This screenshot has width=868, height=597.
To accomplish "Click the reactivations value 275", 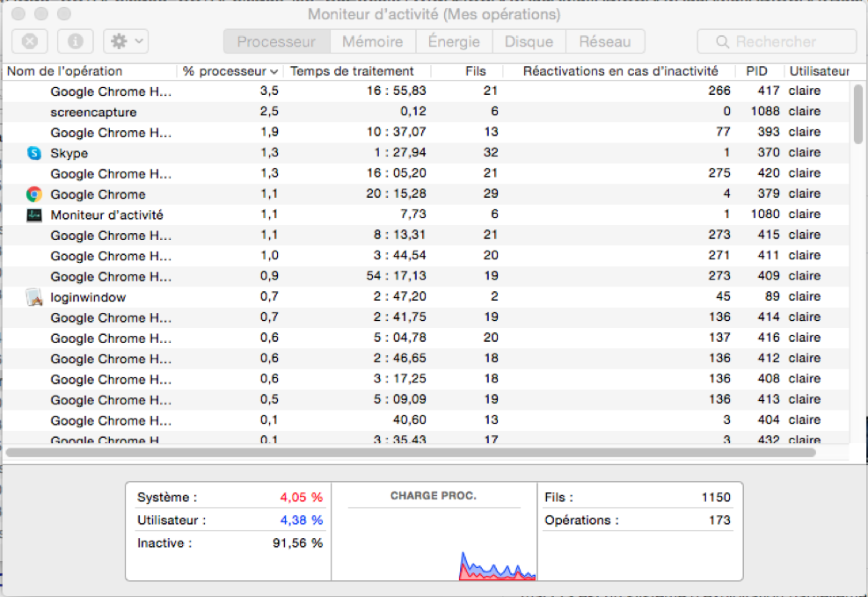I will pyautogui.click(x=719, y=172).
